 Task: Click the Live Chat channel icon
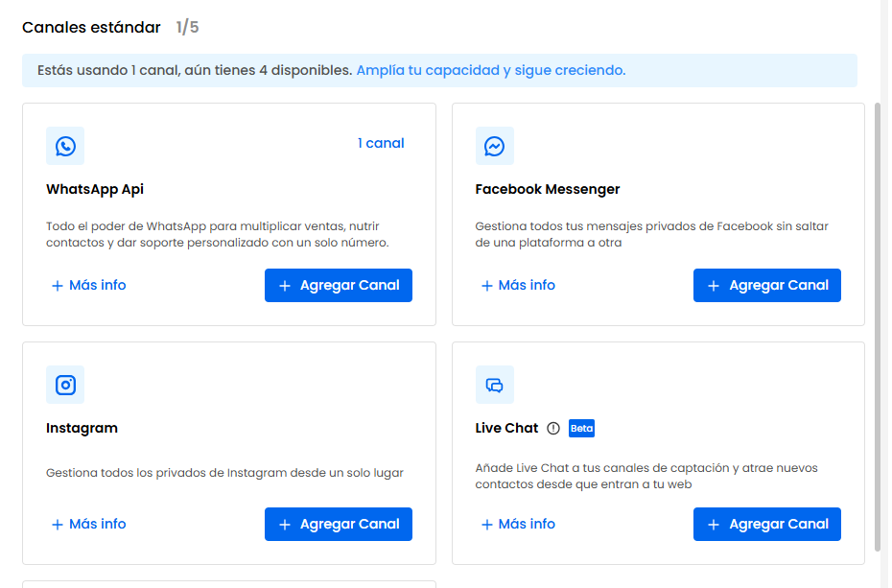(x=495, y=385)
